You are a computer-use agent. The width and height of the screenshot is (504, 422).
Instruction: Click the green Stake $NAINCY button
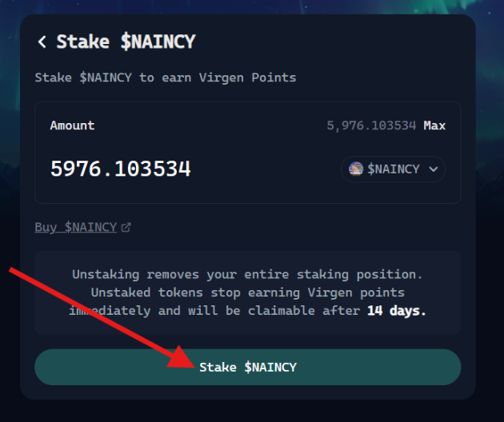[x=247, y=367]
